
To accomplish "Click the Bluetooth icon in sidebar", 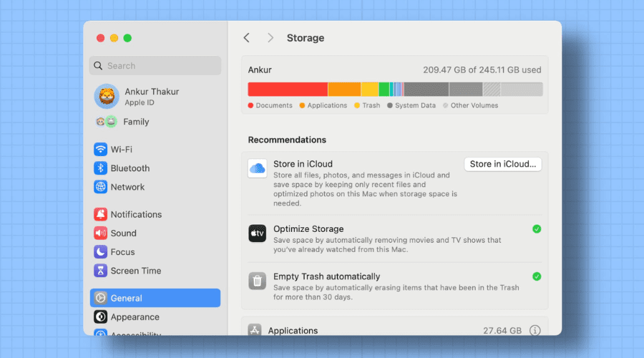I will click(x=100, y=168).
